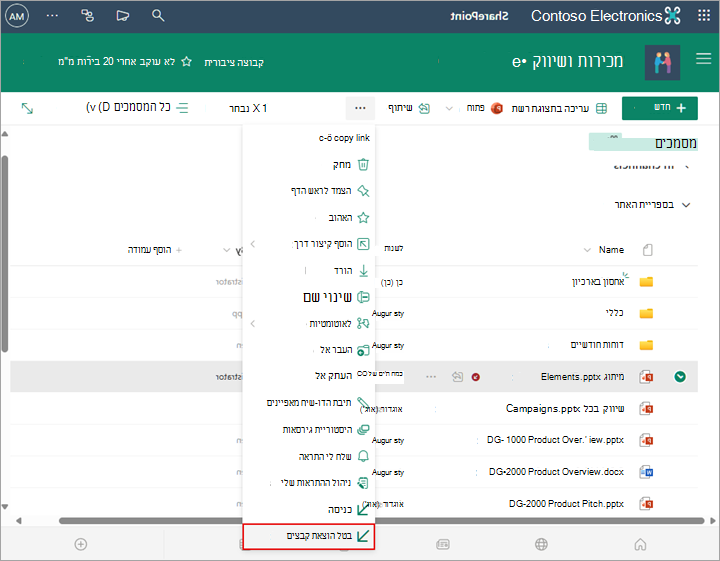This screenshot has height=561, width=720.
Task: Click the bell icon beside שלח לי התראה
Action: click(363, 456)
